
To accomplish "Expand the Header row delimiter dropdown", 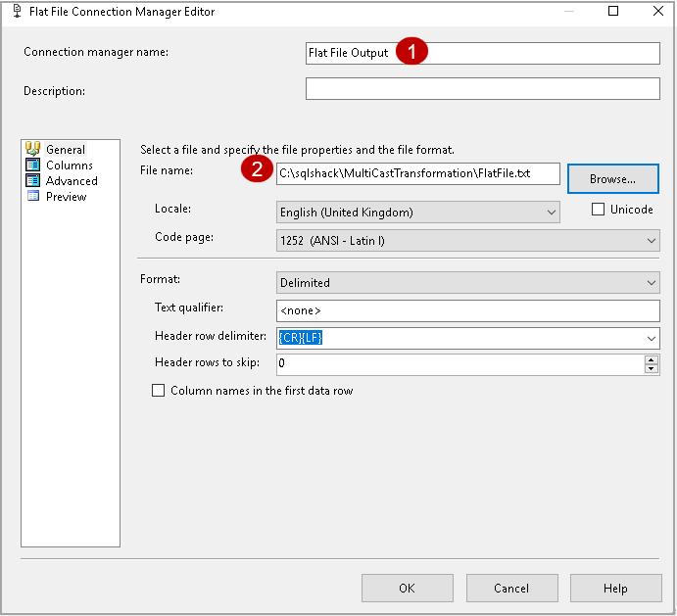I will (652, 338).
